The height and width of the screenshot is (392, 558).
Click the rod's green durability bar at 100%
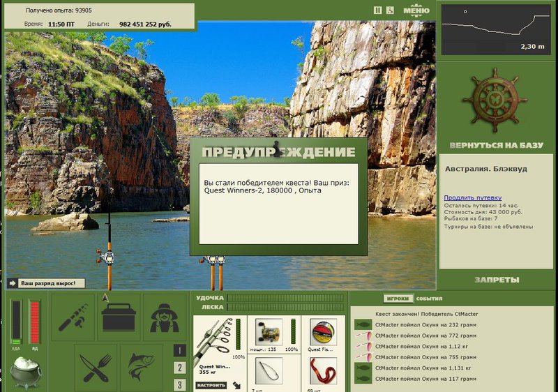(x=238, y=334)
